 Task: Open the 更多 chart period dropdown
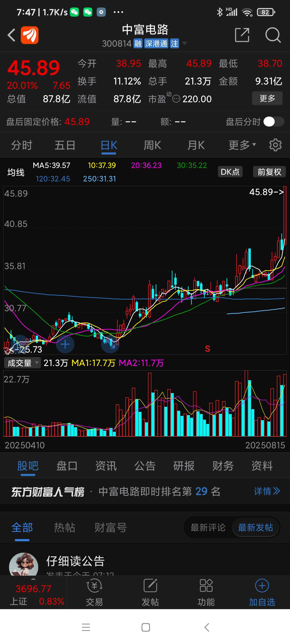click(242, 145)
